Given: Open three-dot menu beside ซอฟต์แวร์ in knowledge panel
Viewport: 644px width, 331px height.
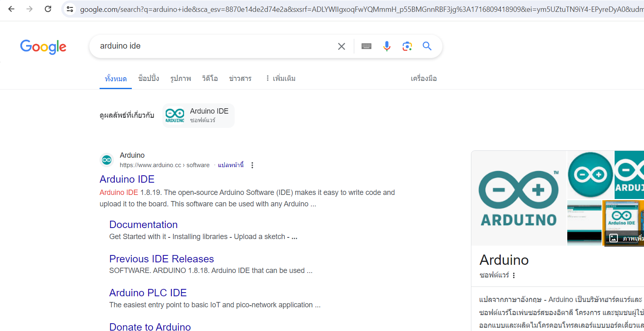Looking at the screenshot, I should [514, 275].
